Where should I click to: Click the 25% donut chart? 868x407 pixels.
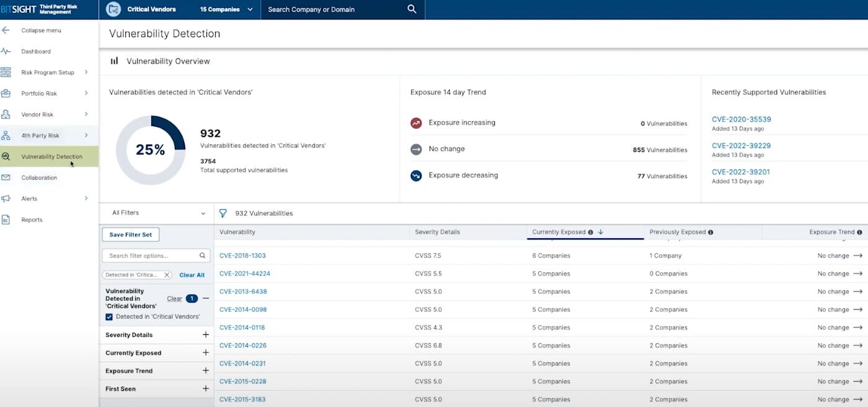pyautogui.click(x=151, y=150)
